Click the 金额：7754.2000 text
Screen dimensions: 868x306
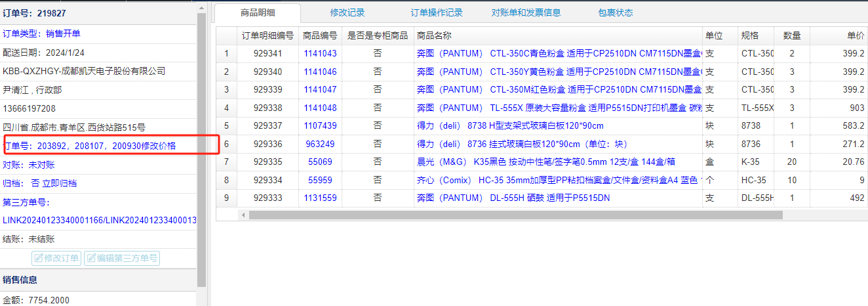tap(36, 300)
